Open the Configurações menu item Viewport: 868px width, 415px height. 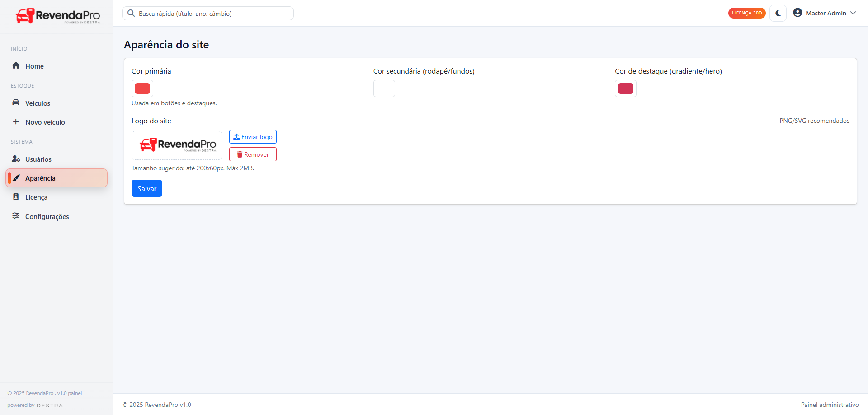click(x=47, y=217)
